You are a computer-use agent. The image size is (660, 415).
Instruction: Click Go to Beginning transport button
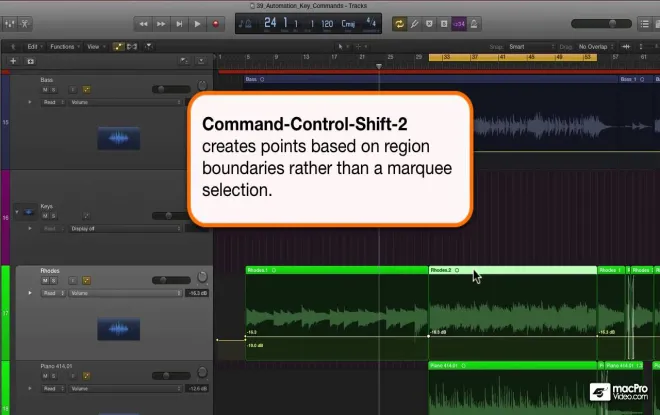pyautogui.click(x=179, y=24)
